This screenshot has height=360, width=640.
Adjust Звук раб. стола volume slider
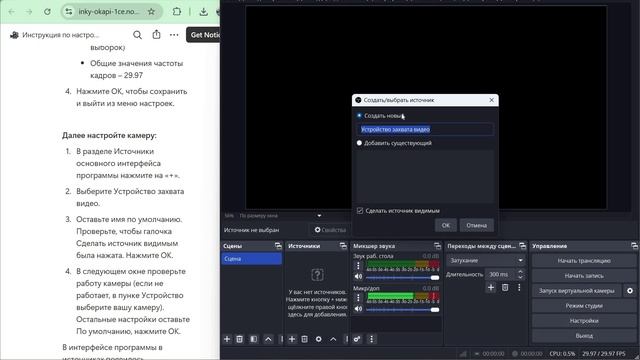point(403,278)
